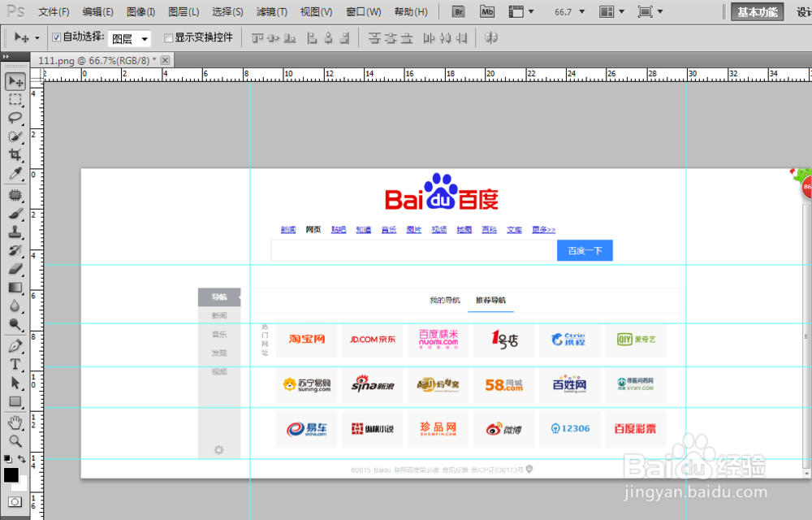The image size is (812, 520).
Task: Select the Lasso tool
Action: click(15, 118)
